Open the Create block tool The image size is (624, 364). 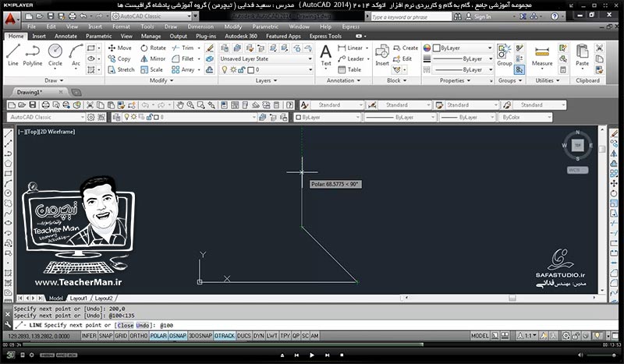coord(406,48)
